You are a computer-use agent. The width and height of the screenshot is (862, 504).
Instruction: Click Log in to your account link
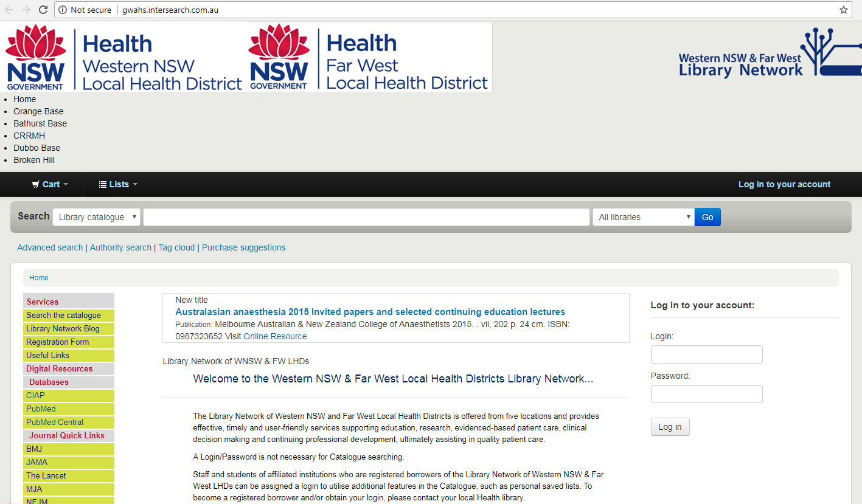pos(784,184)
